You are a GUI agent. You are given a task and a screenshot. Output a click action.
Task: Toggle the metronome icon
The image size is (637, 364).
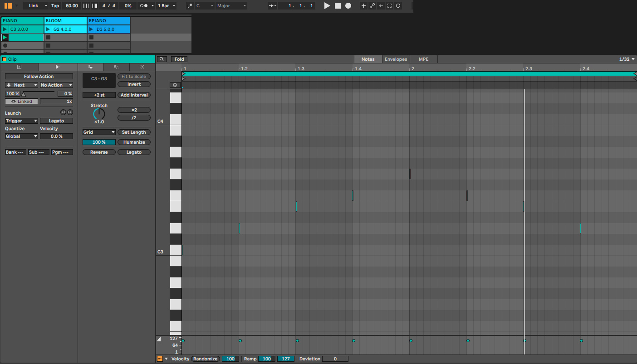pos(144,5)
